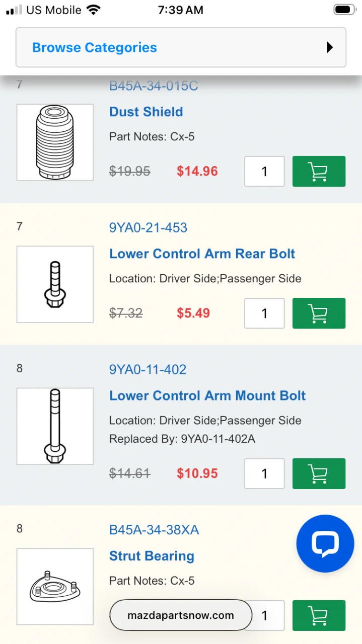Screen dimensions: 362x644
Task: Add Strut Bearing to cart
Action: pos(319,615)
